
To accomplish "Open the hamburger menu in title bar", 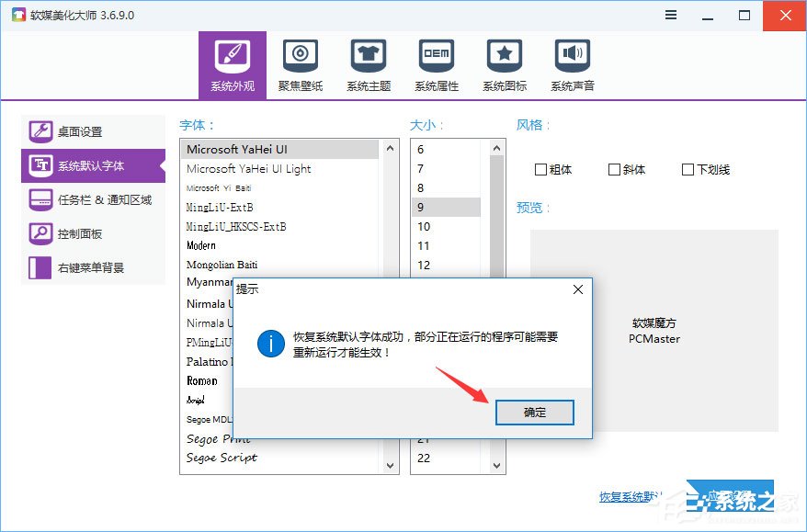I will [670, 15].
